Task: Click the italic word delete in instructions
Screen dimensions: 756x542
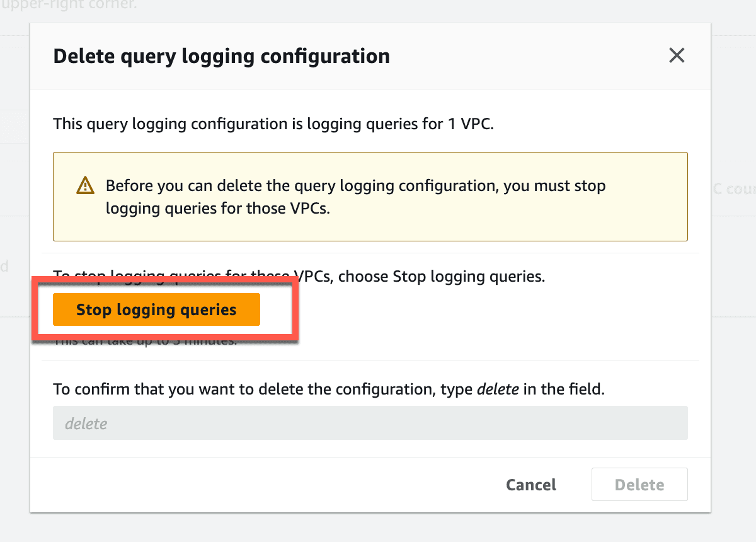Action: [x=498, y=389]
